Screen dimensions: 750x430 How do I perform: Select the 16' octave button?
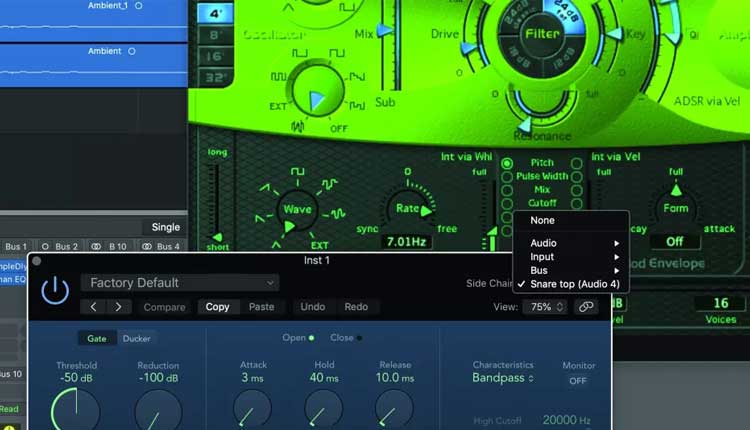[215, 56]
